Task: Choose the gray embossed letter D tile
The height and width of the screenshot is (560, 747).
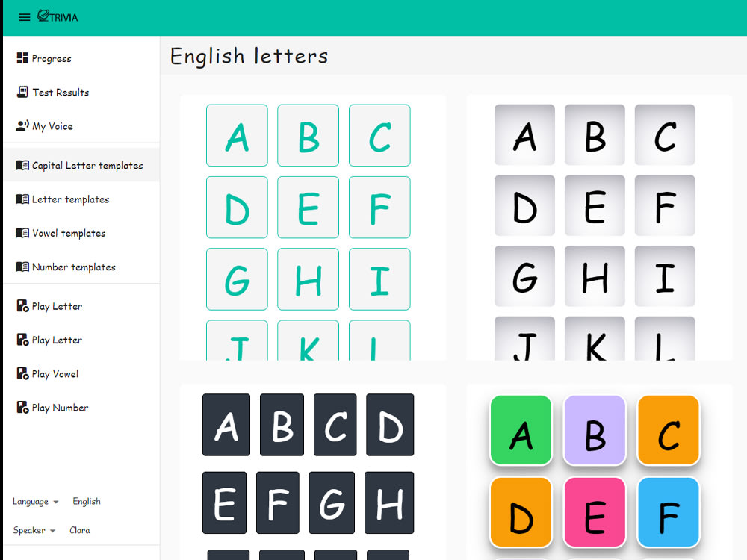Action: tap(524, 205)
